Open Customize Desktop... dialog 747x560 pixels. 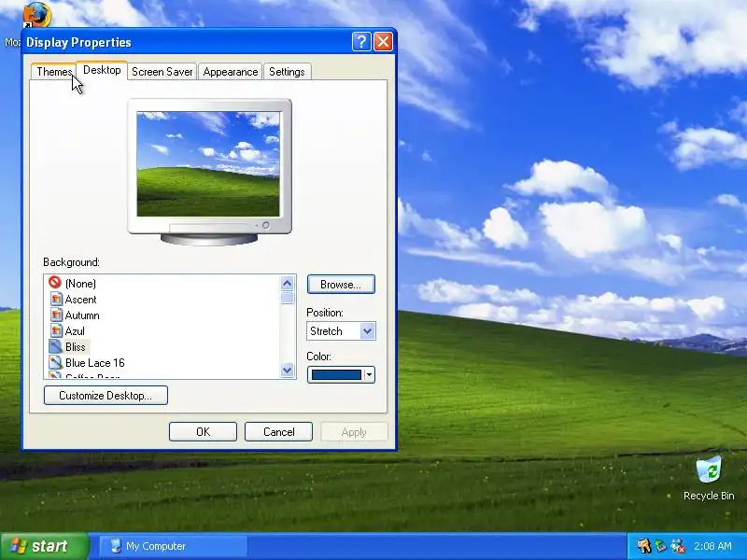tap(106, 395)
